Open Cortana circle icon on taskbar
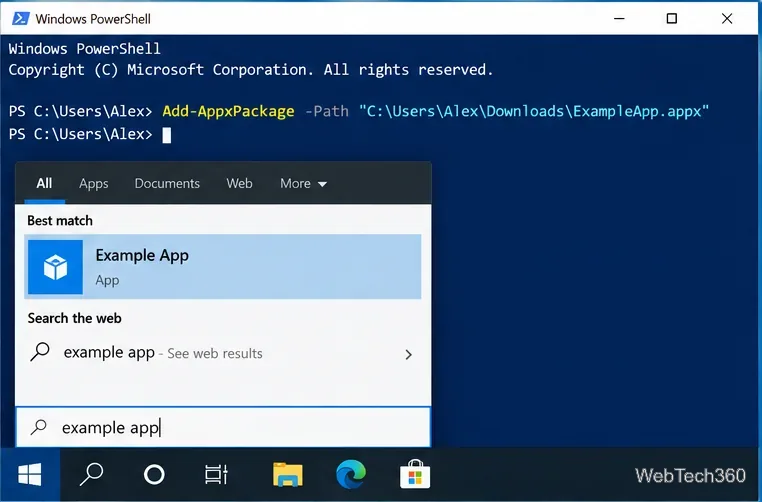Image resolution: width=762 pixels, height=502 pixels. [x=154, y=475]
